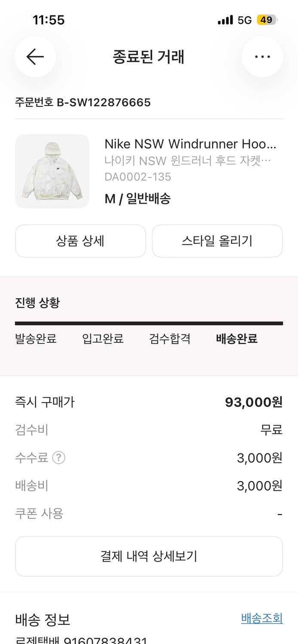Highlight the 배송완료 status step
The height and width of the screenshot is (644, 298).
(x=236, y=339)
